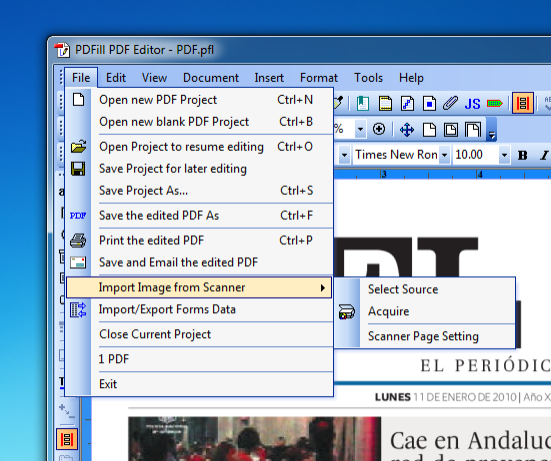Open the font size 10.00 dropdown
551x461 pixels.
tap(504, 155)
